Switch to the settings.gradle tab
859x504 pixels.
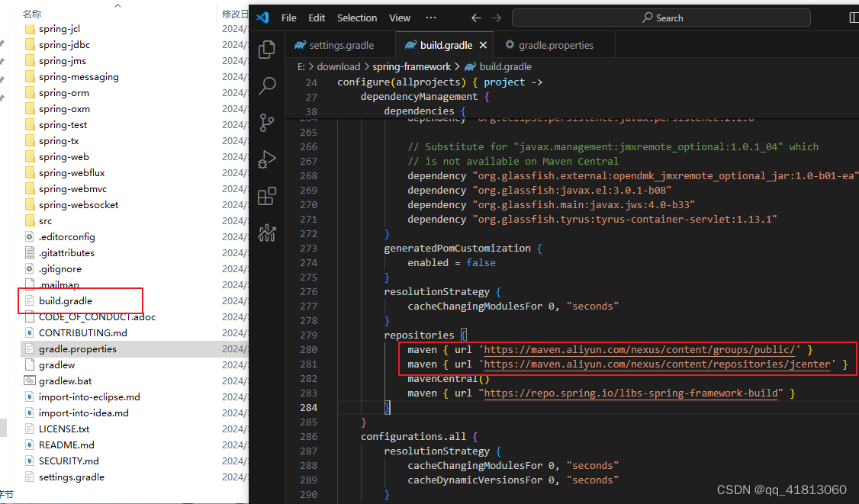340,45
